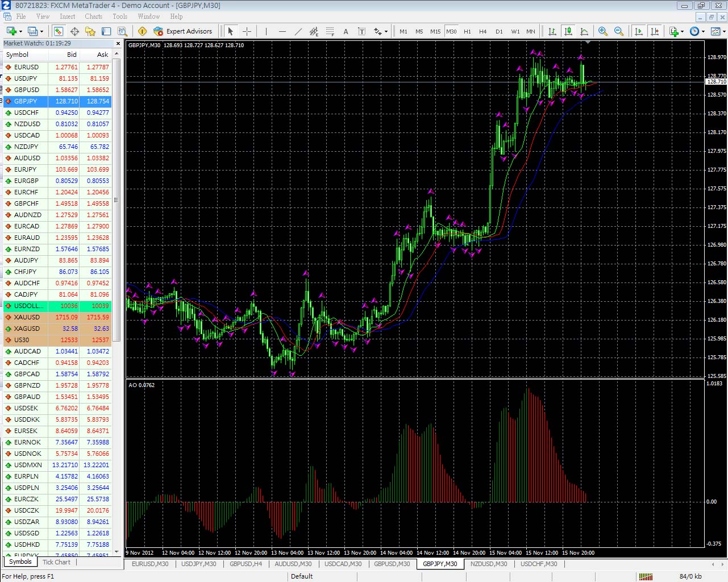Open the Charts menu
The width and height of the screenshot is (728, 582).
coord(93,16)
